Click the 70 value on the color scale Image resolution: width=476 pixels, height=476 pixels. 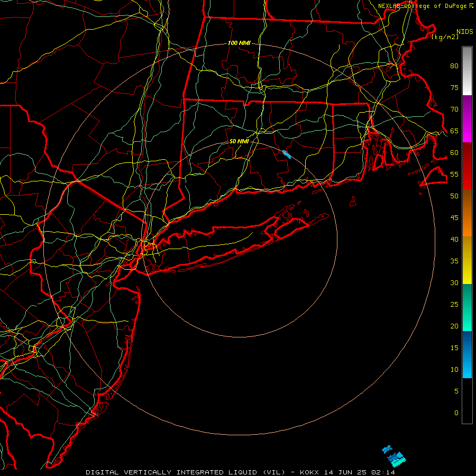pos(454,109)
